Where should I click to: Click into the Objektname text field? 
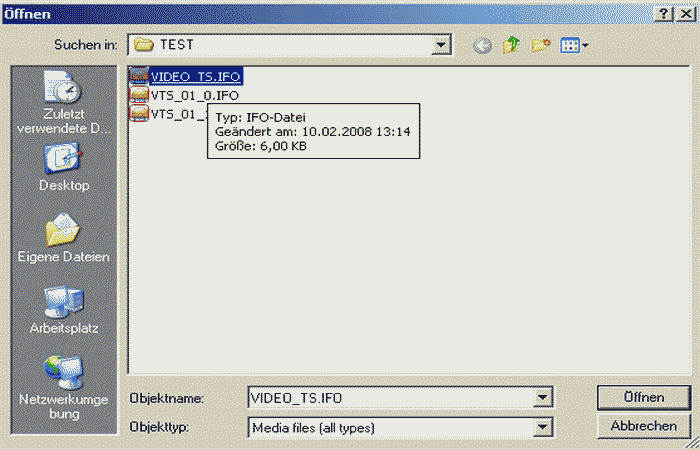390,397
